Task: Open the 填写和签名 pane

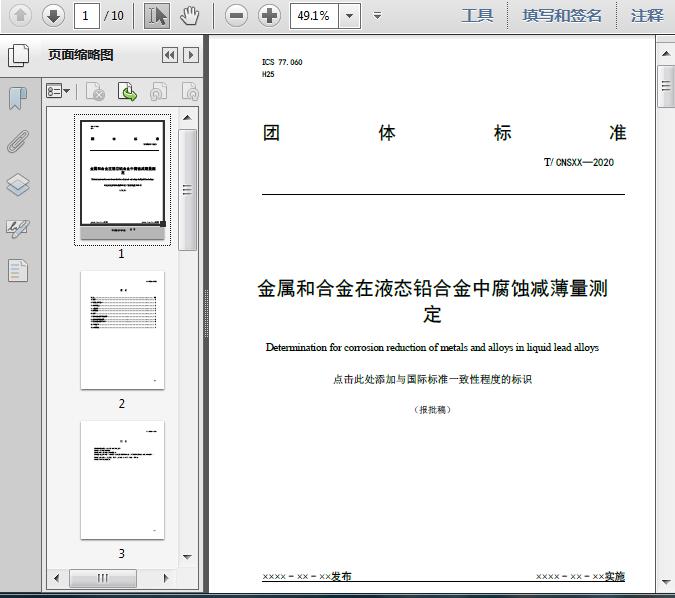Action: [x=562, y=15]
